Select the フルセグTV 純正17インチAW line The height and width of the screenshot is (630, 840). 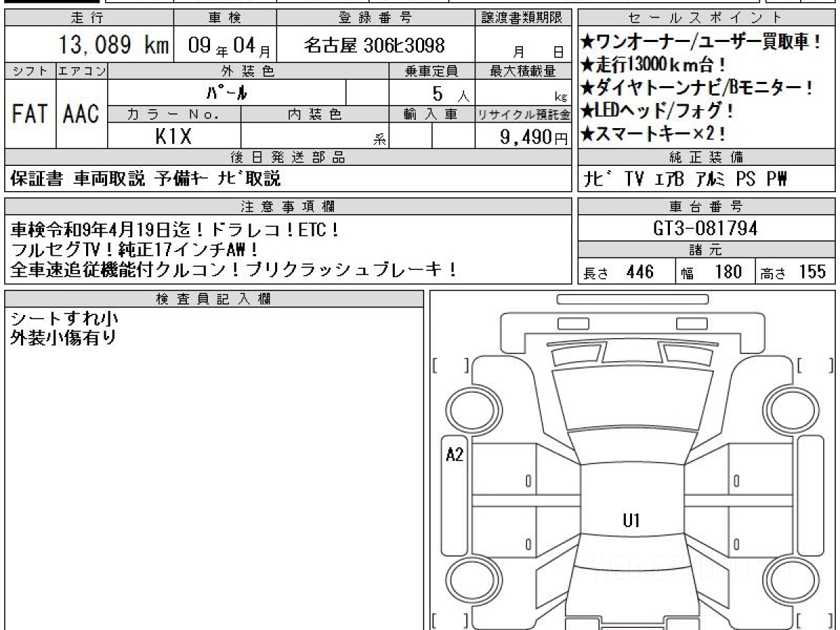pyautogui.click(x=135, y=249)
